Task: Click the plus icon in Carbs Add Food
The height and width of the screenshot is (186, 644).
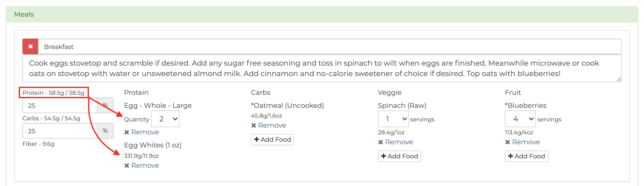Action: pos(257,139)
